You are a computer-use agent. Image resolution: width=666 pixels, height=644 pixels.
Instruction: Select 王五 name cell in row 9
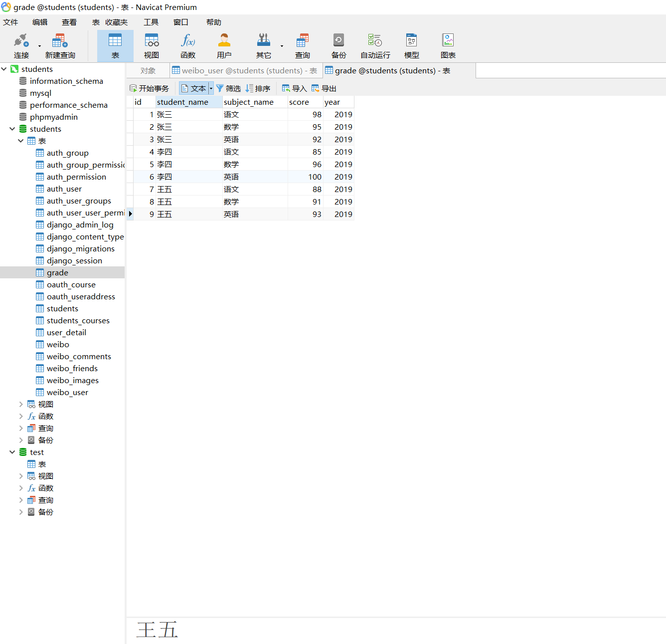click(x=189, y=214)
